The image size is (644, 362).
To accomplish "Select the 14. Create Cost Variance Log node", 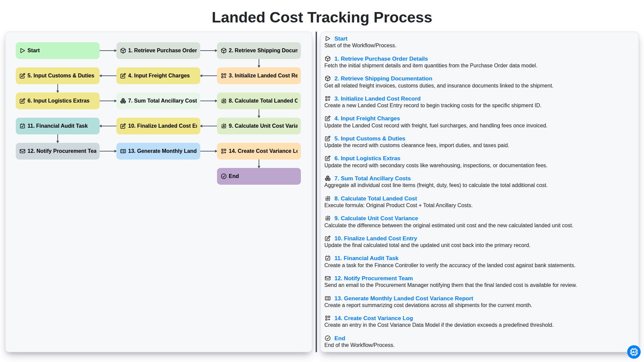I will pos(259,151).
